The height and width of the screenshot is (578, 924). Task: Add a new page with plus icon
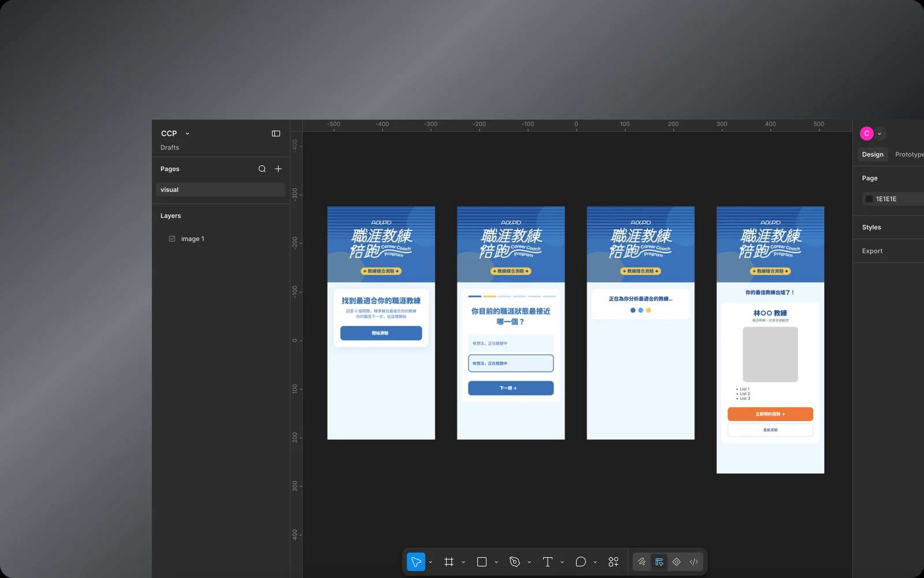point(278,169)
